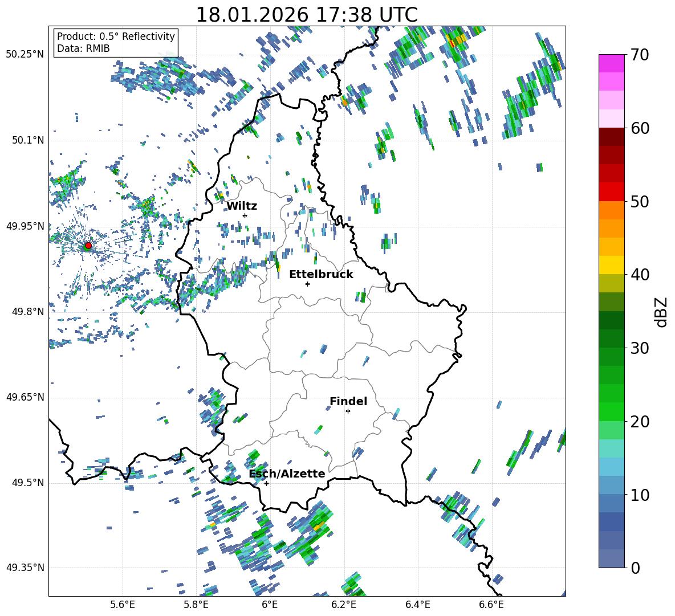
Task: Click the 0 colorbar tick label
Action: pos(635,568)
